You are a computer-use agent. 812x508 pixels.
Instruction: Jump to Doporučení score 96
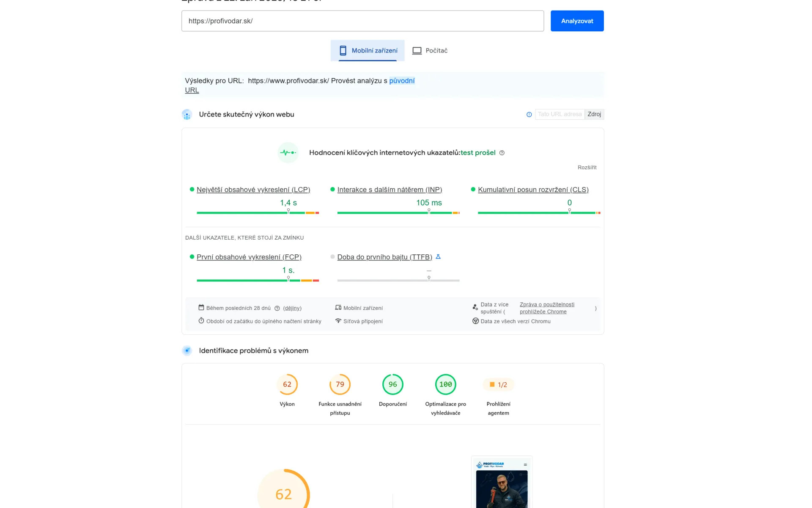click(393, 384)
